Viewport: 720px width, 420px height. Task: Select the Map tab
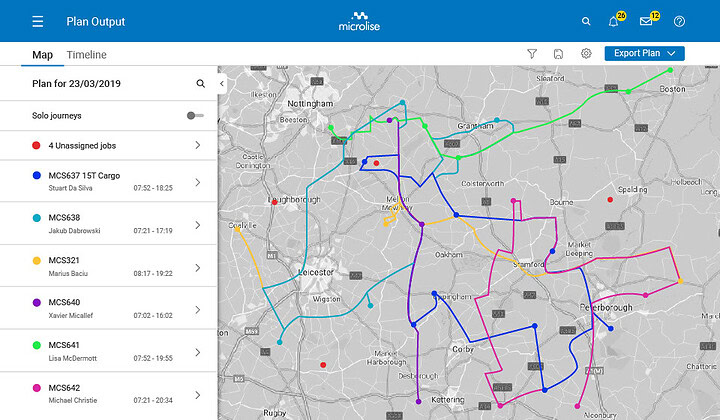42,55
